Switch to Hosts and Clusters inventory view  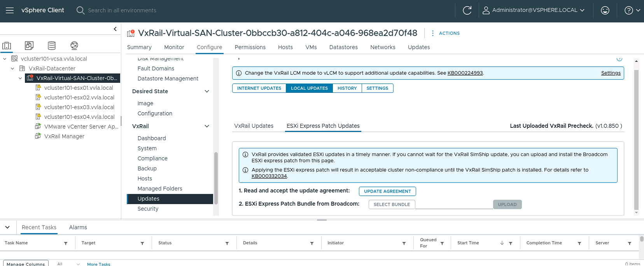pyautogui.click(x=7, y=46)
